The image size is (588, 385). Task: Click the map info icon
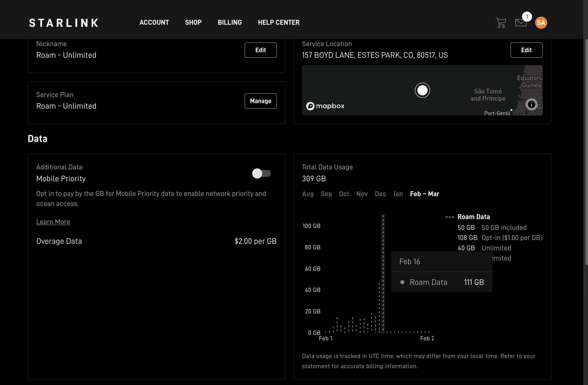[x=531, y=104]
